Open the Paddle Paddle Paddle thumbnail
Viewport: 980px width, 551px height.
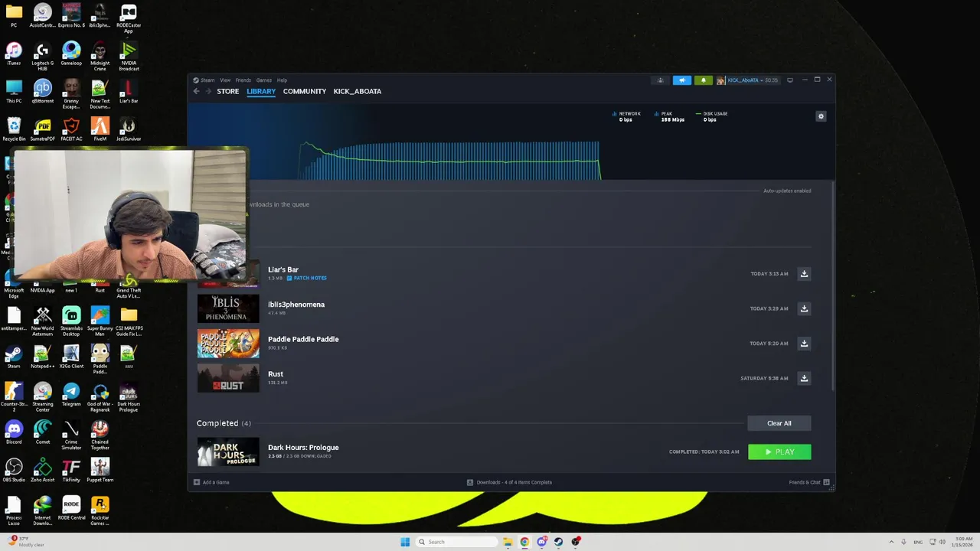(x=228, y=344)
